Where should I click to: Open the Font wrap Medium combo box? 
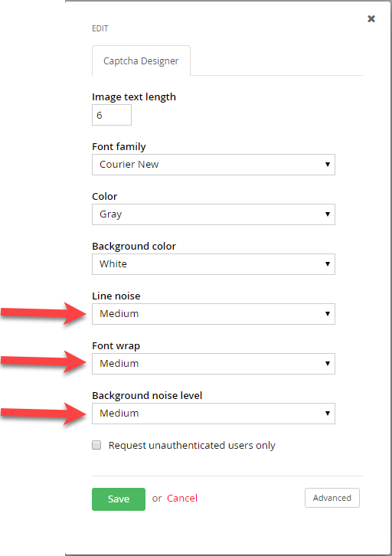[x=214, y=364]
